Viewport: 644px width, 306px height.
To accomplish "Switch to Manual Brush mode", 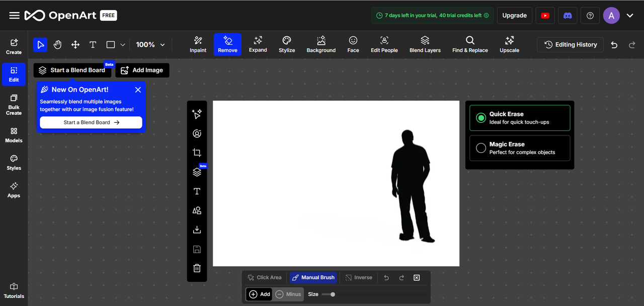I will (313, 277).
